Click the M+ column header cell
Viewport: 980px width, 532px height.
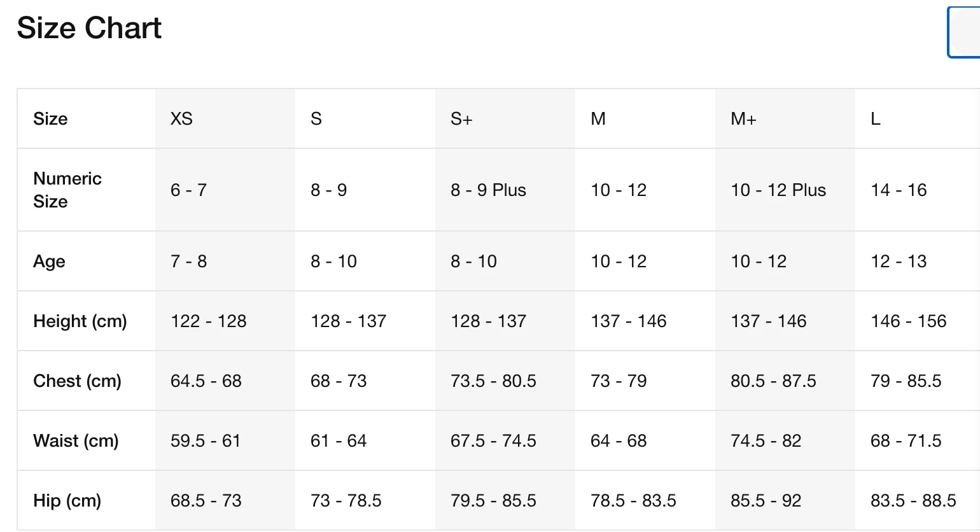[x=743, y=119]
